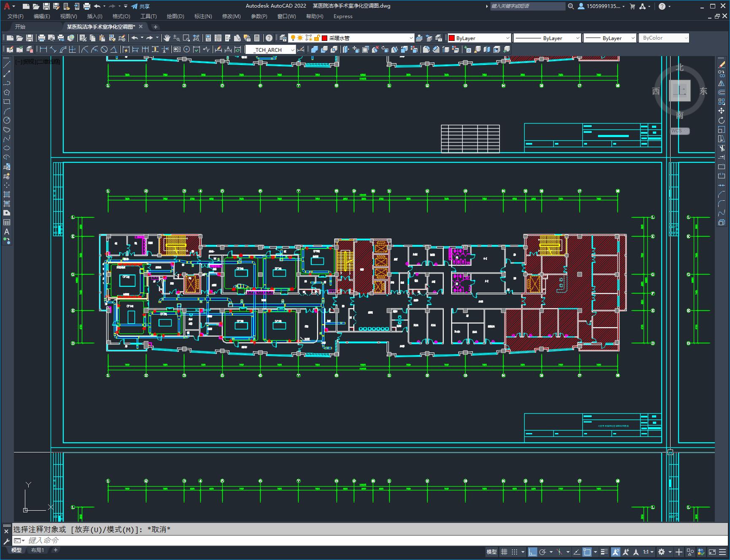Viewport: 730px width, 560px height.
Task: Open the ByLayer color dropdown
Action: 479,38
